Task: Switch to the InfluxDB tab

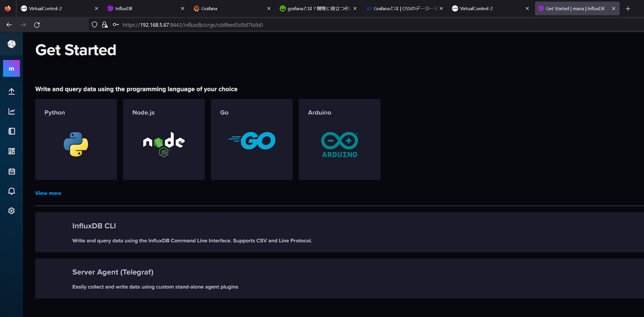Action: click(145, 8)
